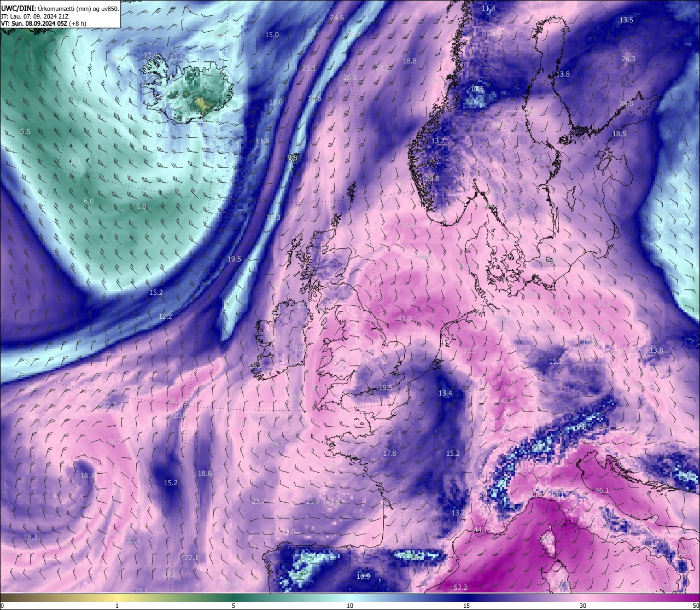This screenshot has height=610, width=700.
Task: Select the 22.1 value label
Action: click(x=191, y=557)
